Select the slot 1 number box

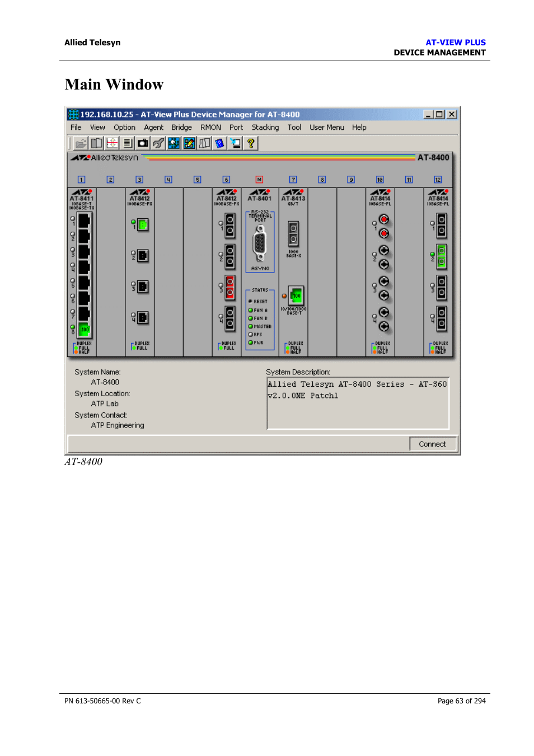(81, 180)
